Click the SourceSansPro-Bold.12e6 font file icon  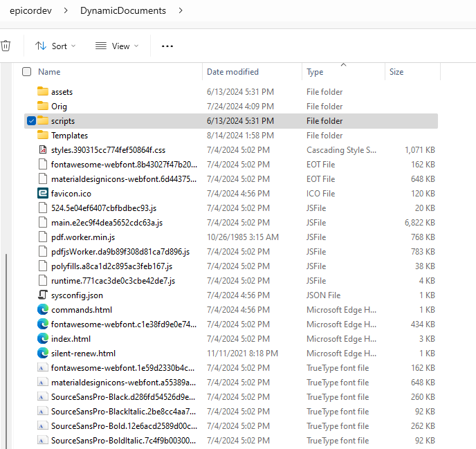pyautogui.click(x=43, y=426)
